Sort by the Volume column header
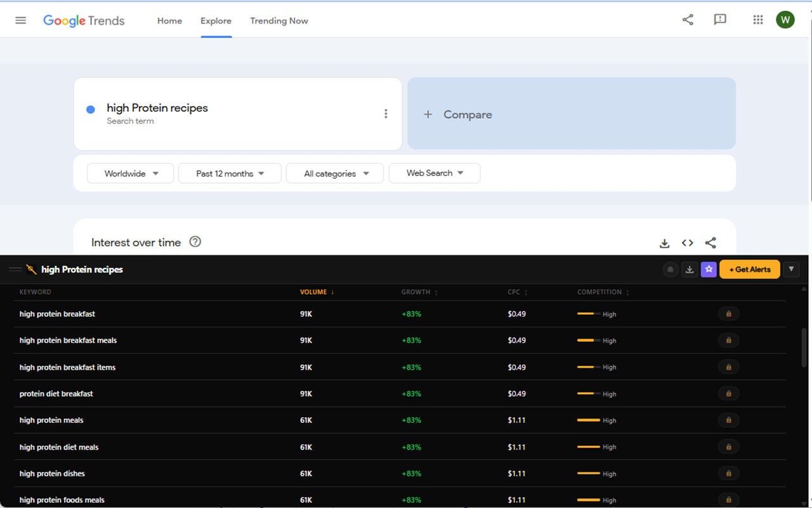Image resolution: width=812 pixels, height=508 pixels. click(317, 292)
